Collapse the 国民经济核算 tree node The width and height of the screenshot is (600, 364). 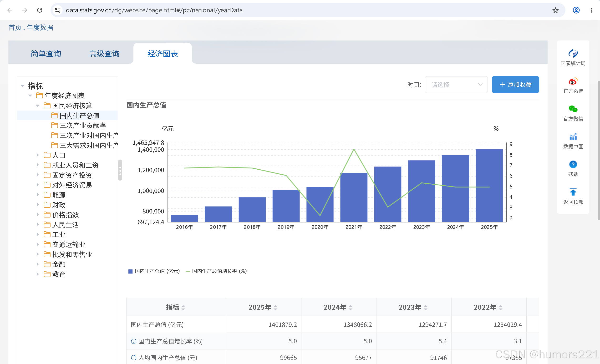click(38, 106)
